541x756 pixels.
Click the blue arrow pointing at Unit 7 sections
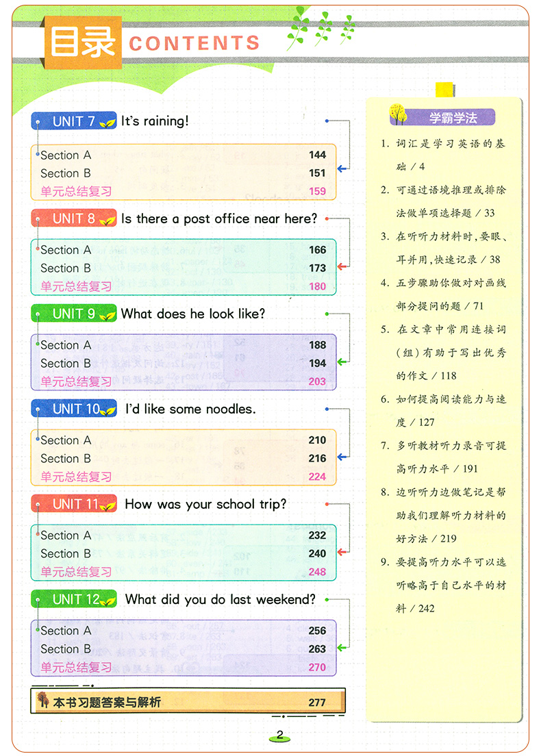coord(342,168)
